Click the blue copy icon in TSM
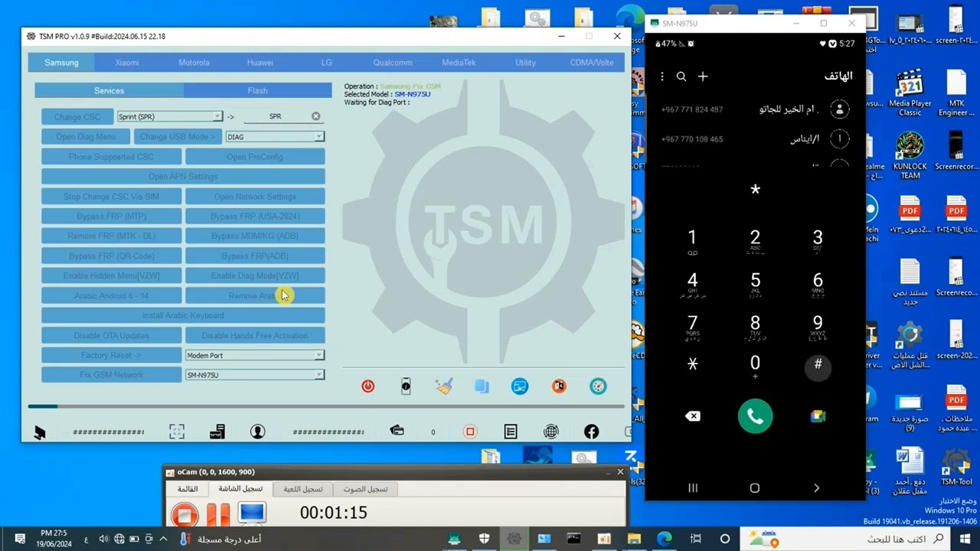This screenshot has height=551, width=980. point(482,386)
